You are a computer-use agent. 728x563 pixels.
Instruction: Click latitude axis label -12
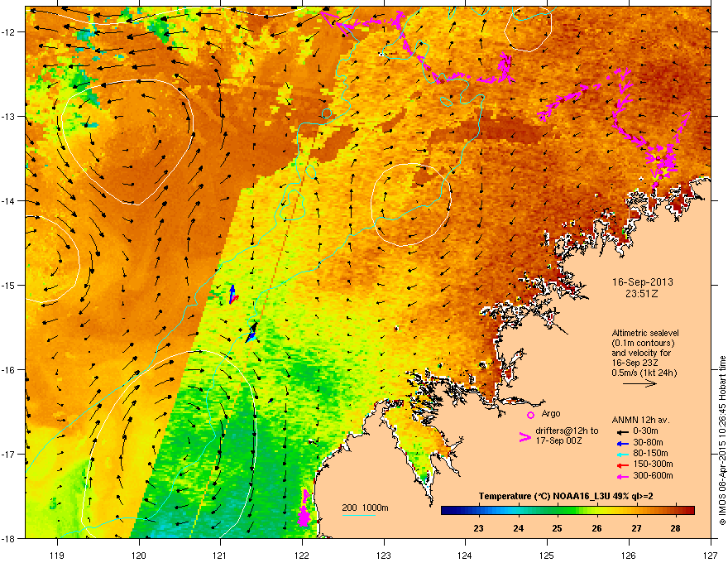point(8,32)
